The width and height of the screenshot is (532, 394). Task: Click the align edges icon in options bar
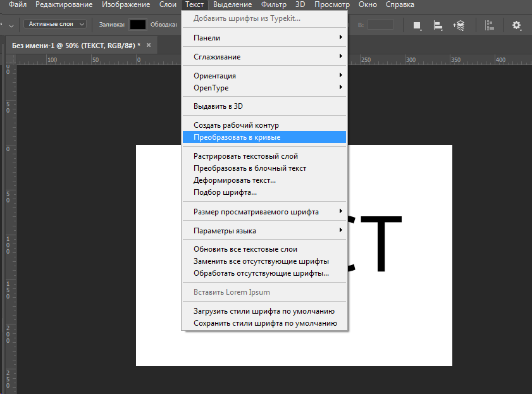[490, 25]
